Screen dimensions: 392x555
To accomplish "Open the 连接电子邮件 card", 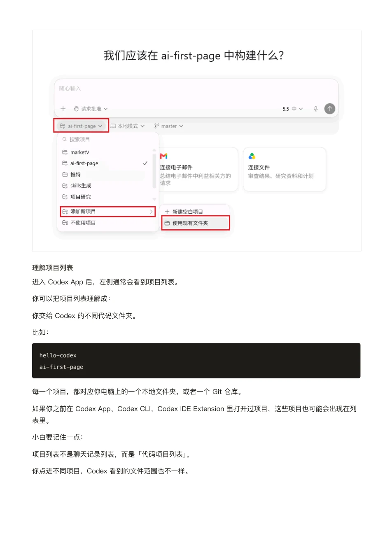I will [x=198, y=169].
